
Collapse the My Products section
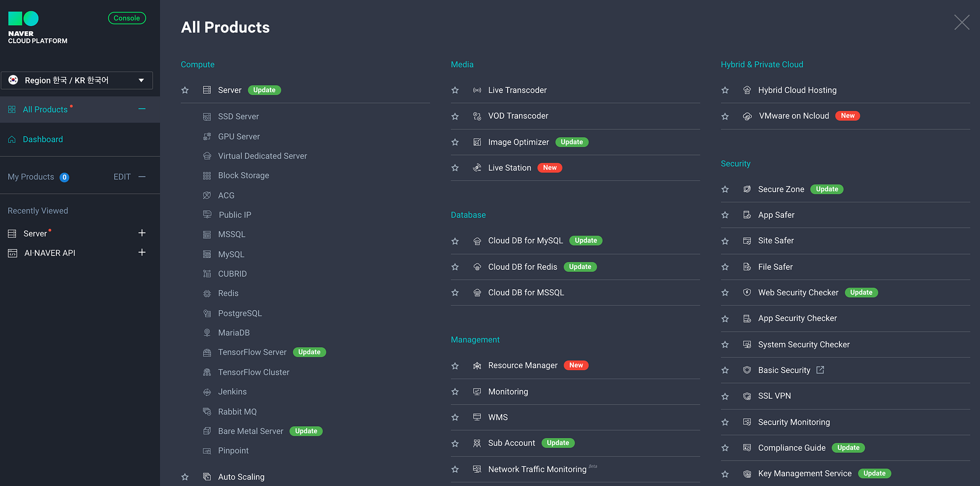click(142, 177)
